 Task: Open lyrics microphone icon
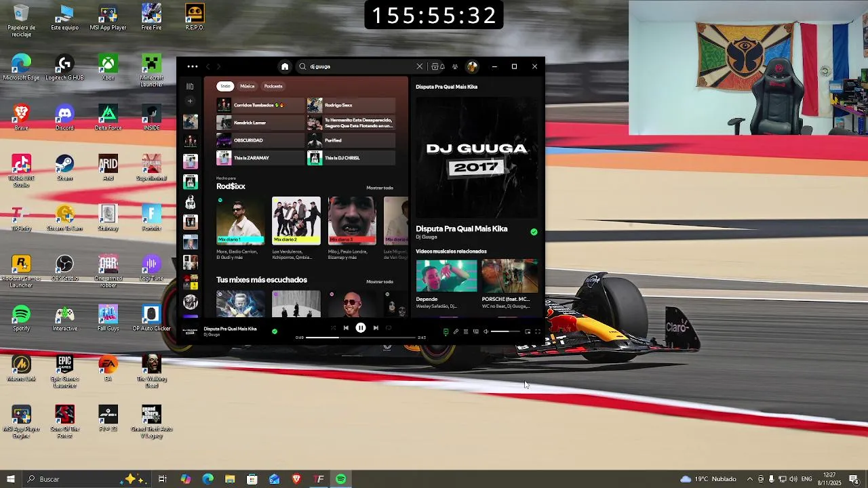pos(456,331)
